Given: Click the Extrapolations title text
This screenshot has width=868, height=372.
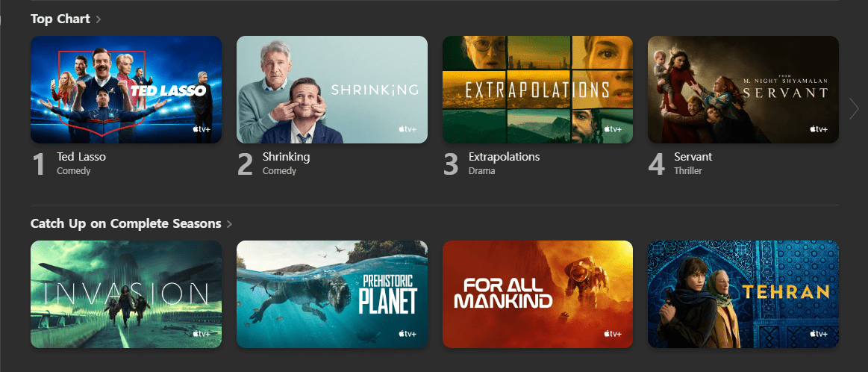Looking at the screenshot, I should pos(504,157).
